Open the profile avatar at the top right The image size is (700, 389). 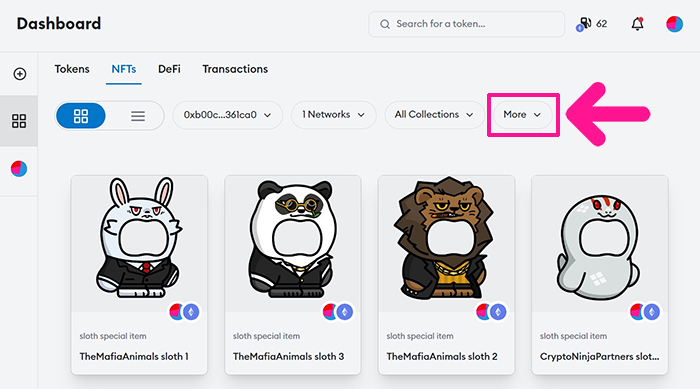point(674,24)
